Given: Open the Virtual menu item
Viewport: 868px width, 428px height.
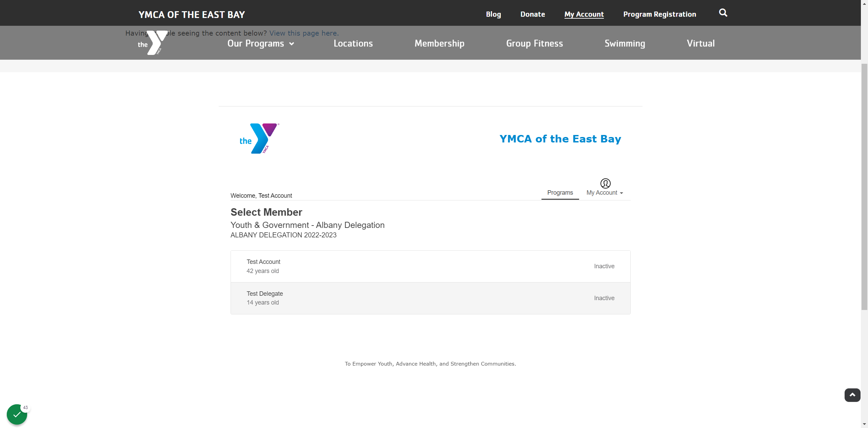Looking at the screenshot, I should pos(701,43).
